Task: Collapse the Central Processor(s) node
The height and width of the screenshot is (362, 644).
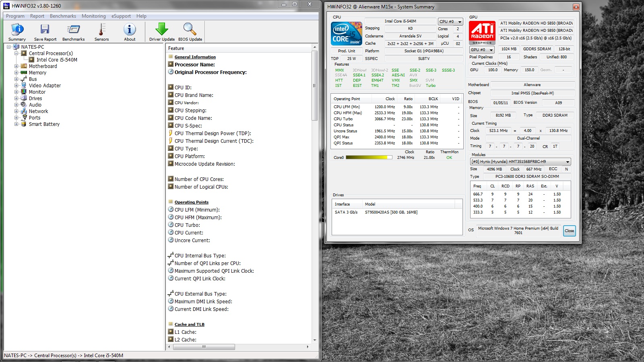Action: point(17,53)
